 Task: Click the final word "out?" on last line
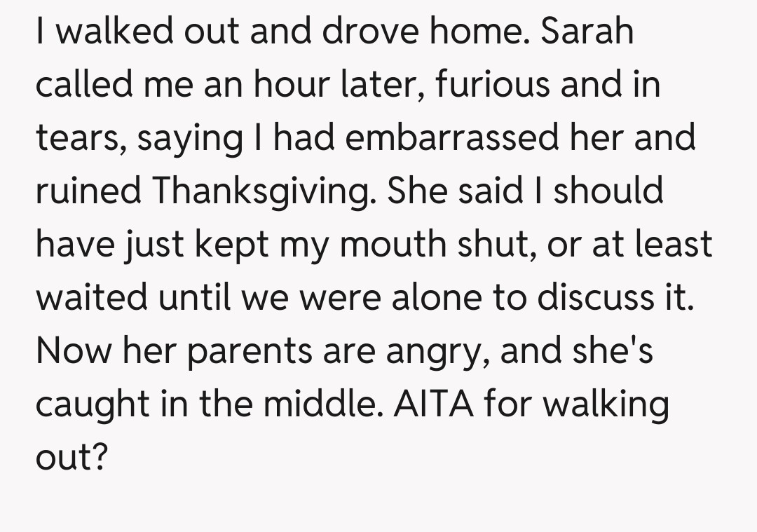point(71,457)
